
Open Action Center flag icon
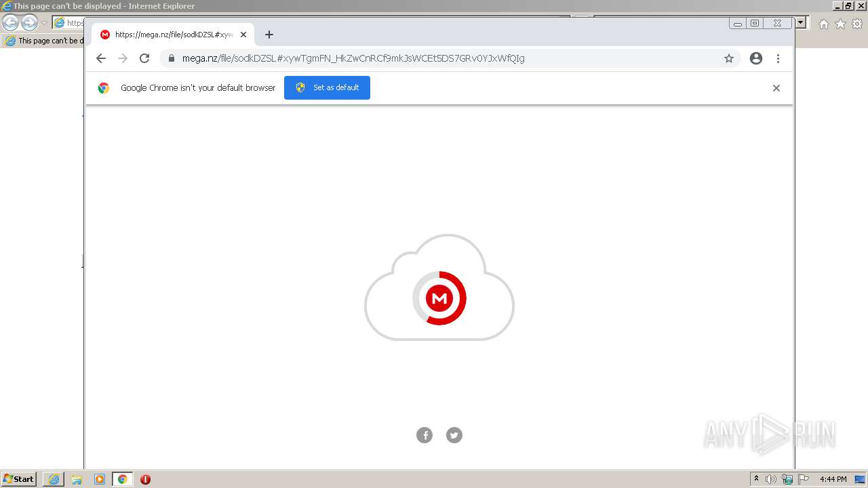(x=804, y=479)
